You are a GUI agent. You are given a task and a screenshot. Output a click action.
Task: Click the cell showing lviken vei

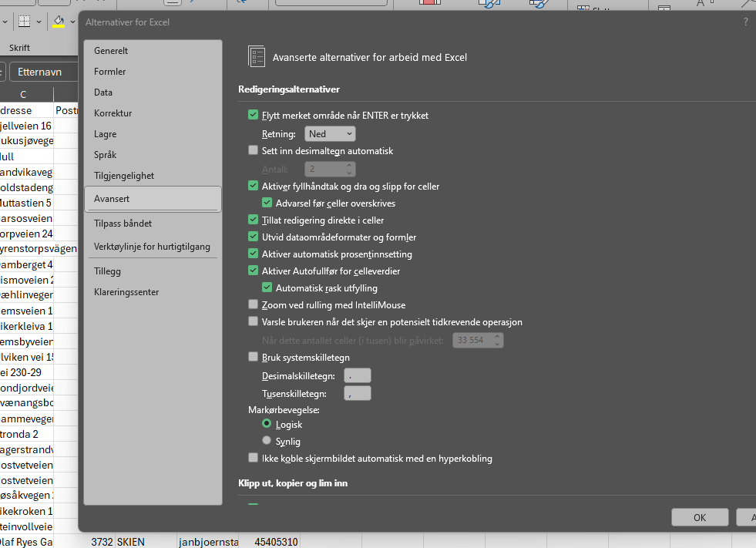tap(26, 357)
